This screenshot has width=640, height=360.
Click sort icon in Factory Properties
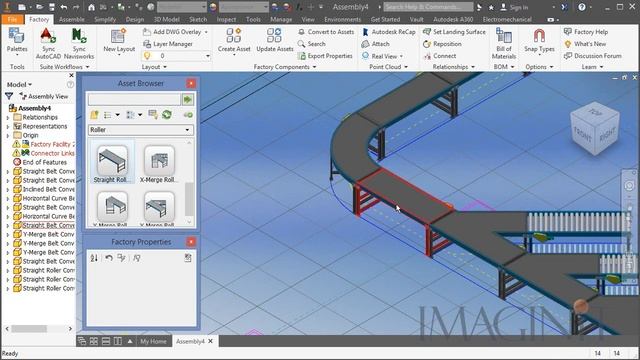click(x=94, y=258)
